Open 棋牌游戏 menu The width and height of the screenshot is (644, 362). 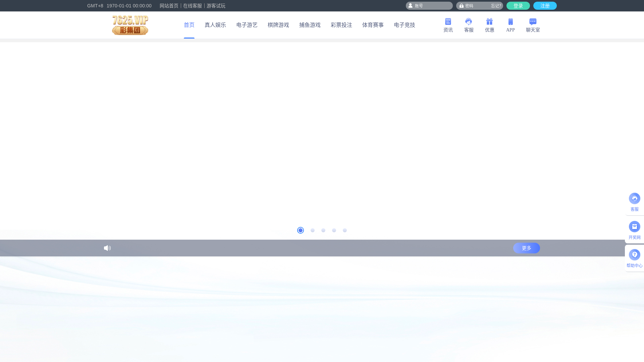(x=278, y=25)
